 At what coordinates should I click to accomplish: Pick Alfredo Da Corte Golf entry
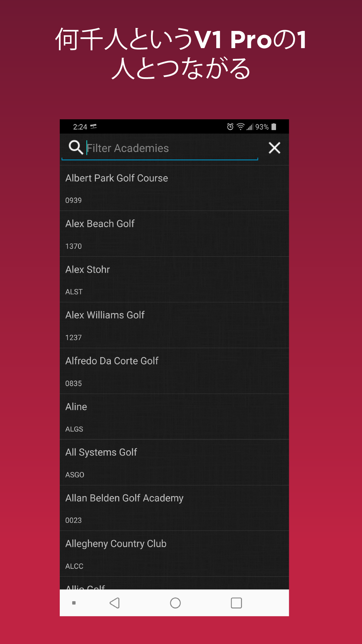click(x=174, y=371)
